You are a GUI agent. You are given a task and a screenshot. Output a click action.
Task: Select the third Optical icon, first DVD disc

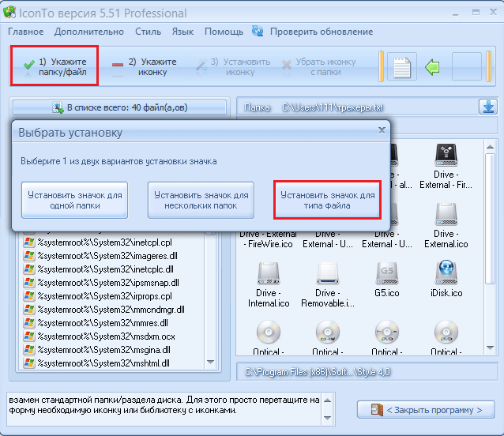(386, 333)
